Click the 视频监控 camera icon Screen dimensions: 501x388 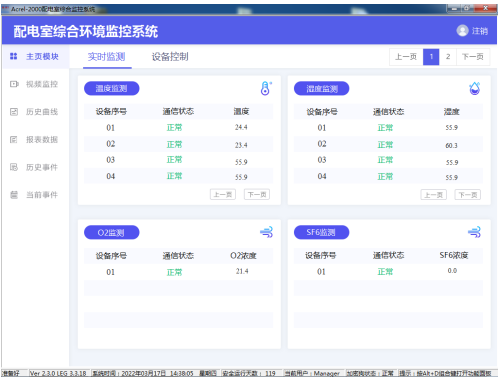point(14,84)
